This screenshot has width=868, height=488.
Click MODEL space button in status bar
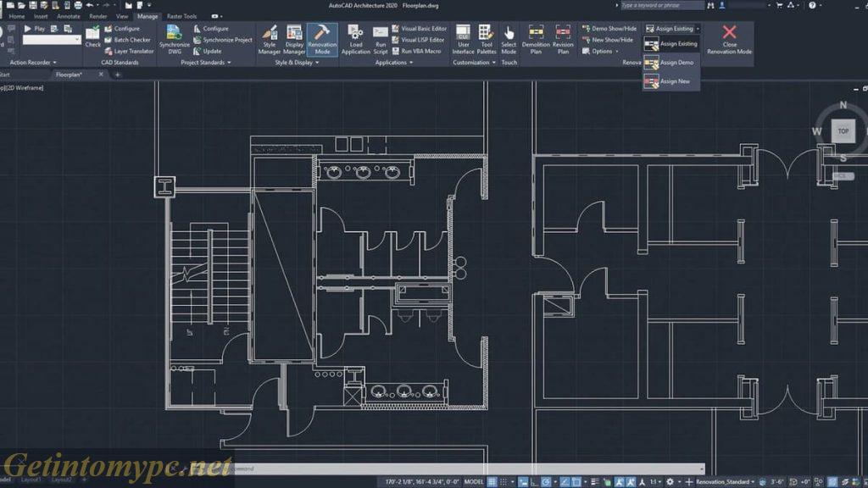[474, 482]
